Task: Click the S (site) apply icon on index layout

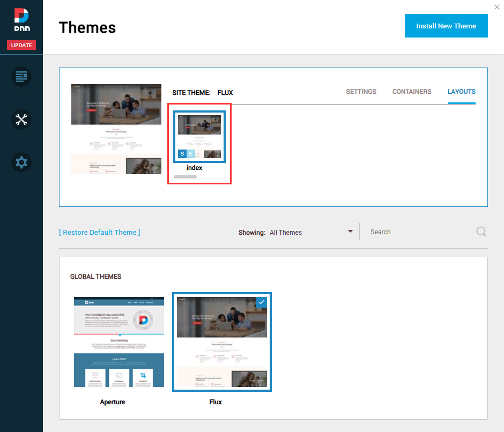Action: point(182,154)
